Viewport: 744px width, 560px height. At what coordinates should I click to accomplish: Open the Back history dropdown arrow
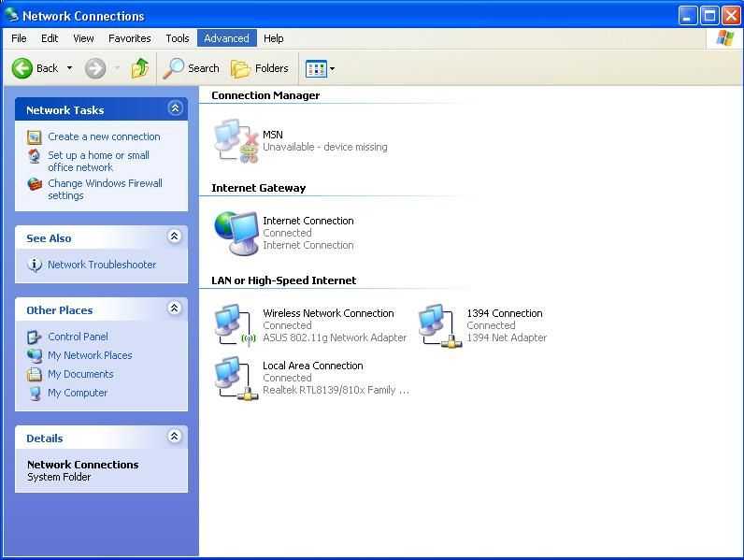(69, 68)
